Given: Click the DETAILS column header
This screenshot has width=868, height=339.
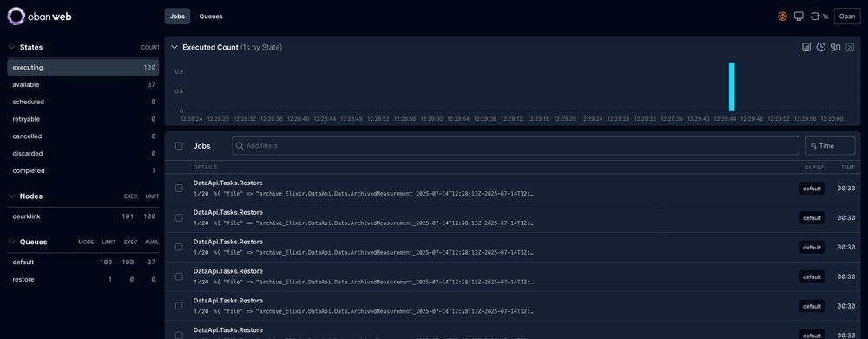Looking at the screenshot, I should click(x=206, y=167).
